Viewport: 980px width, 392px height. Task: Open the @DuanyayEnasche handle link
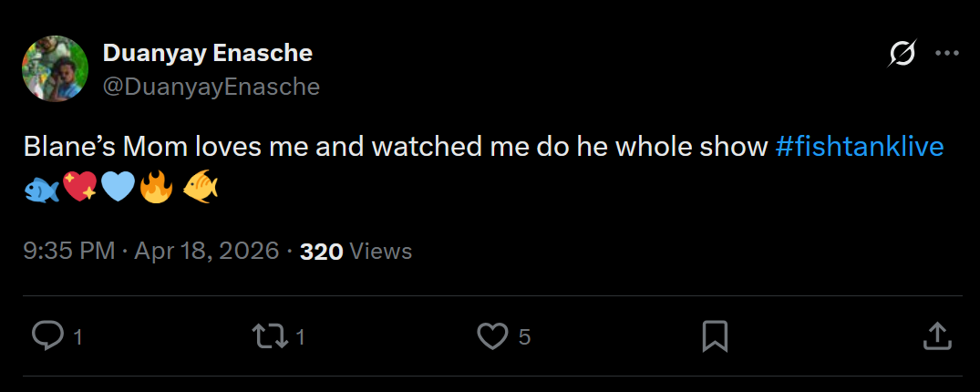point(211,87)
